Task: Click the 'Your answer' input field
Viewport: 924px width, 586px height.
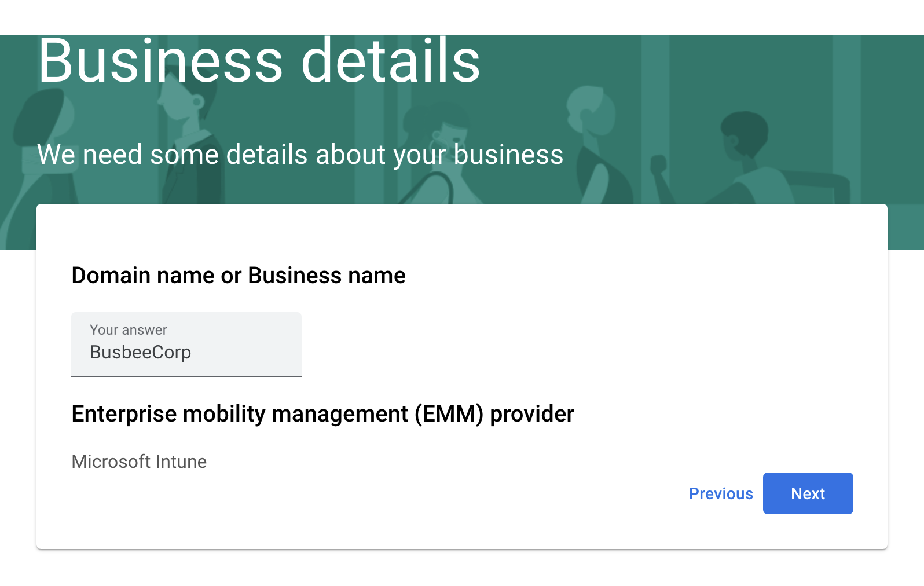Action: [x=185, y=345]
